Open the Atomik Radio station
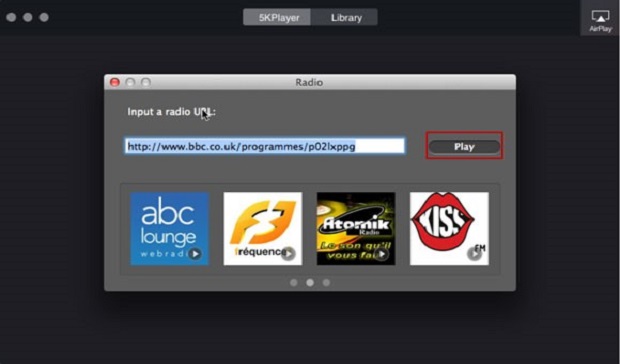This screenshot has width=620, height=364. (x=356, y=228)
